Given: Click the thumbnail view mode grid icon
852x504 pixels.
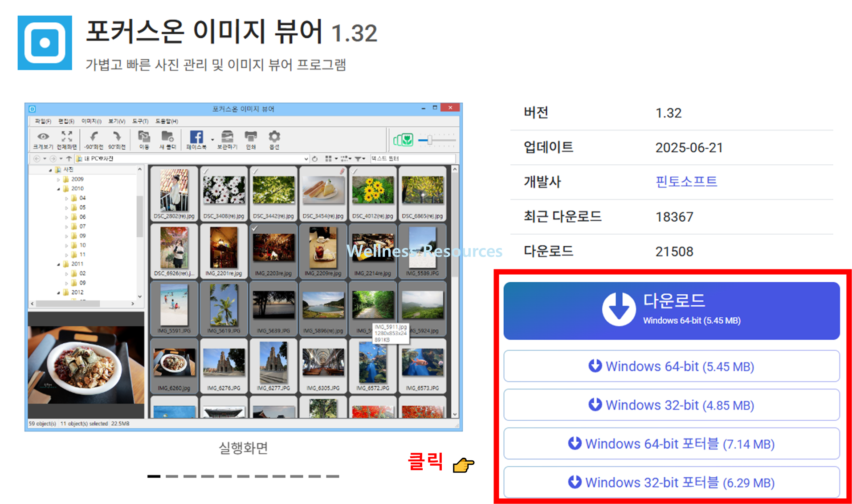Looking at the screenshot, I should [x=328, y=159].
